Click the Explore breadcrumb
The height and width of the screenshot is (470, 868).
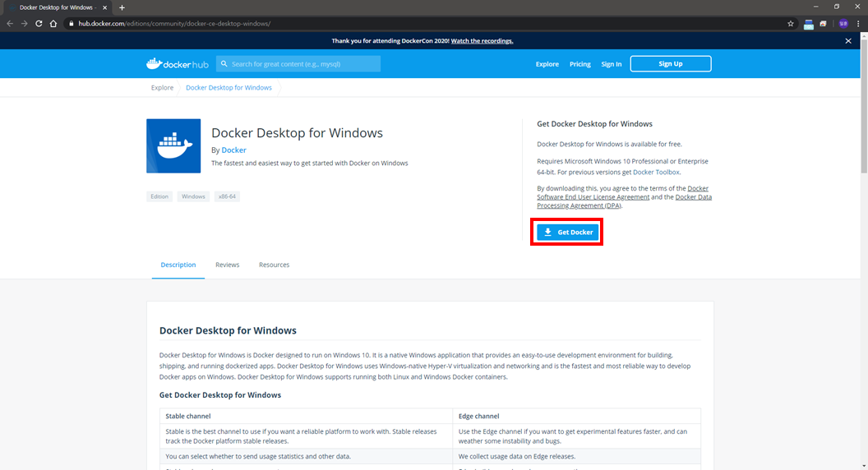(x=162, y=87)
